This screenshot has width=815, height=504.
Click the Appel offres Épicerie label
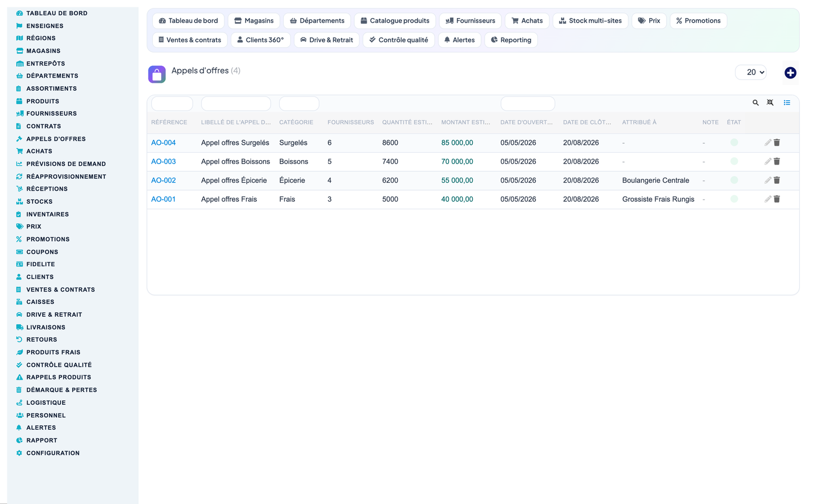234,180
